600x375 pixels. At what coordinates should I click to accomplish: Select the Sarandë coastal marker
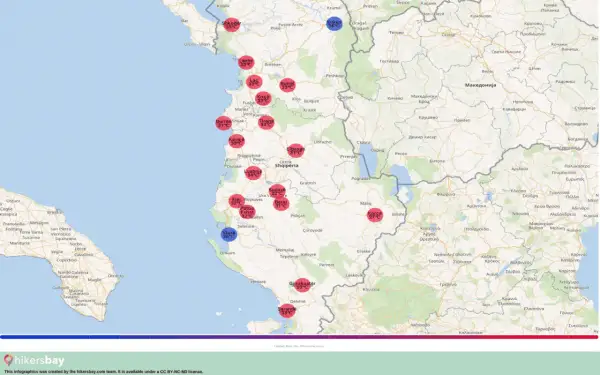287,311
